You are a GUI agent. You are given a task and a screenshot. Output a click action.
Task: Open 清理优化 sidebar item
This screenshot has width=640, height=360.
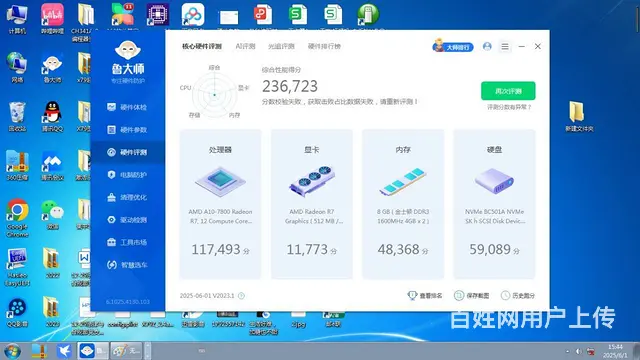127,197
